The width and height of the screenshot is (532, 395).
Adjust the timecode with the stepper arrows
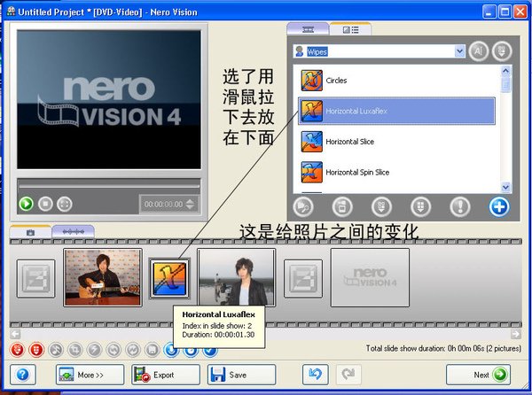[191, 205]
